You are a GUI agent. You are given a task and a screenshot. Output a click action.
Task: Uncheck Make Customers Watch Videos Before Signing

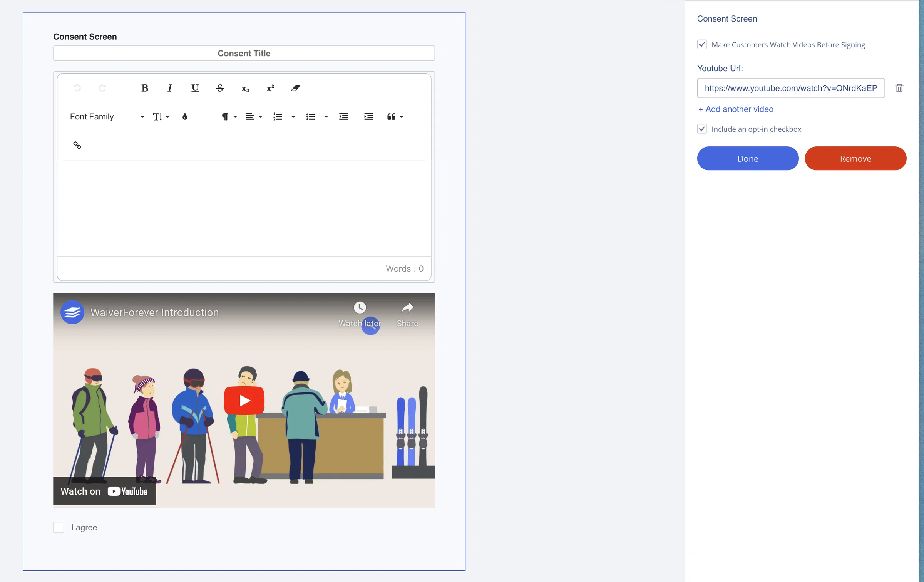click(702, 45)
